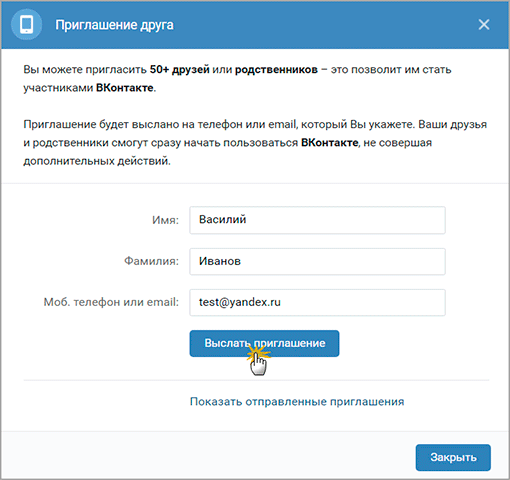Image resolution: width=510 pixels, height=480 pixels.
Task: Open Показать отправленные приглашения link
Action: (x=297, y=401)
